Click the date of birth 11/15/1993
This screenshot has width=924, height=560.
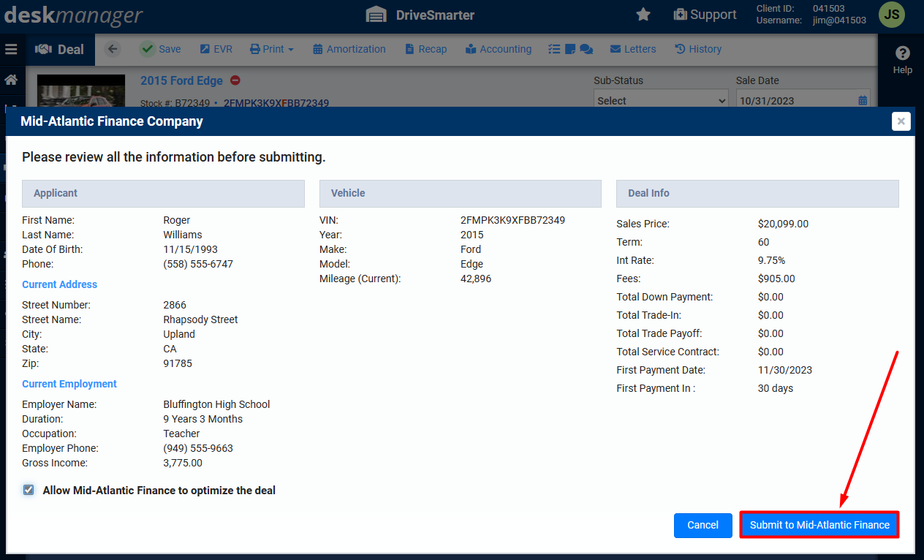190,249
